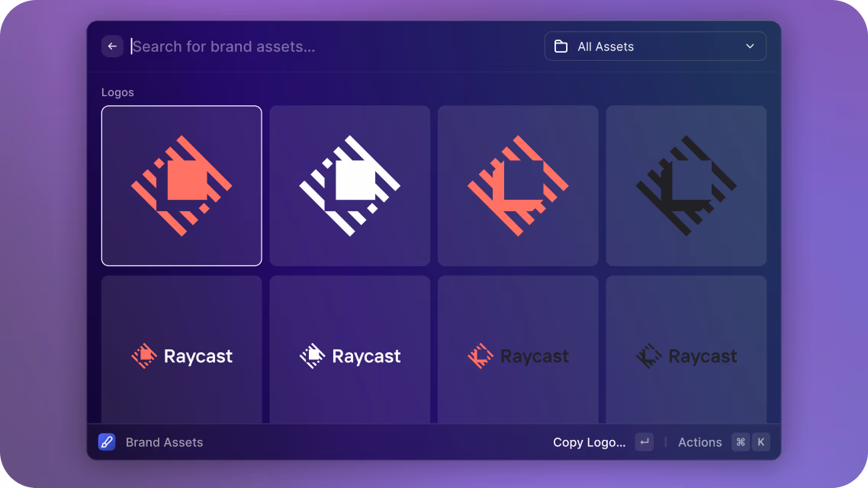Choose black icon with dark Raycast wordmark
The height and width of the screenshot is (488, 868).
(x=686, y=350)
